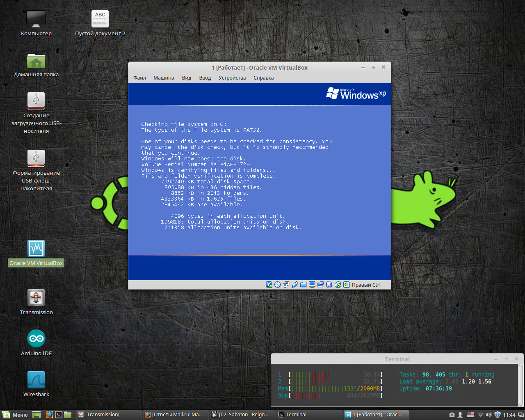The height and width of the screenshot is (420, 525).
Task: Click the user account tray icon
Action: pos(460,415)
